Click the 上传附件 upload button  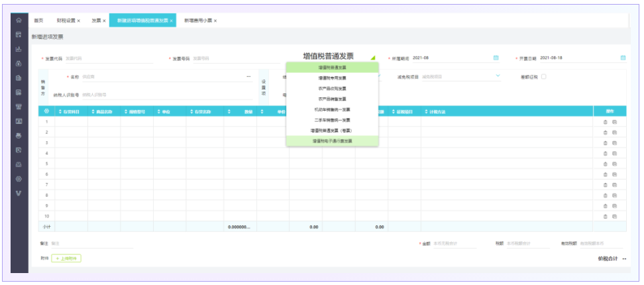pyautogui.click(x=67, y=258)
